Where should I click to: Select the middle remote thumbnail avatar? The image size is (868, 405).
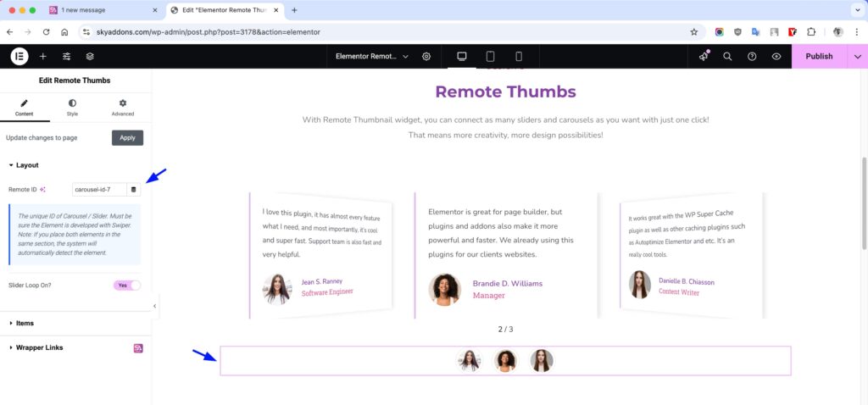(505, 361)
